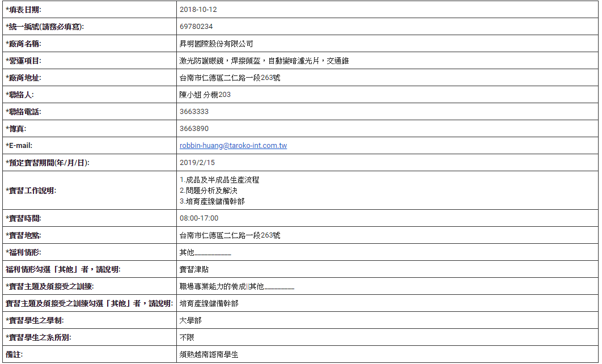Click the *預定實習期間(年/月/日) label

tap(48, 162)
